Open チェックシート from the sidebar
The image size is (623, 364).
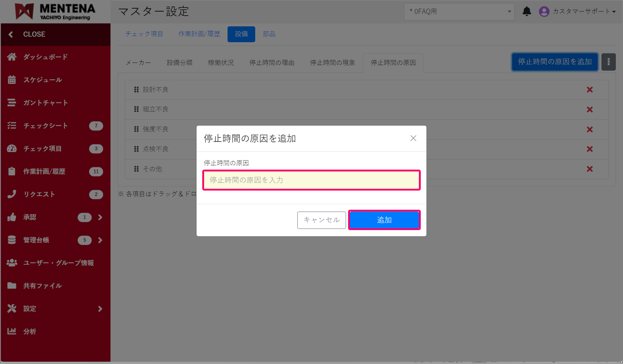[x=45, y=125]
